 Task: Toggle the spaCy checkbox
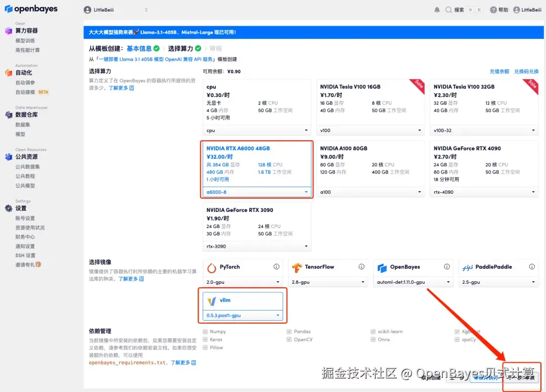(x=457, y=339)
